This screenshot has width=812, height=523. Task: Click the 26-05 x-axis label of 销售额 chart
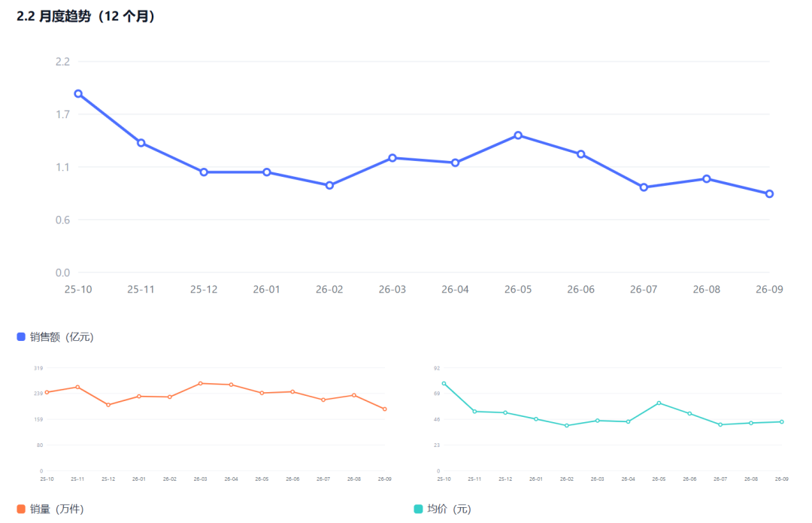point(518,289)
